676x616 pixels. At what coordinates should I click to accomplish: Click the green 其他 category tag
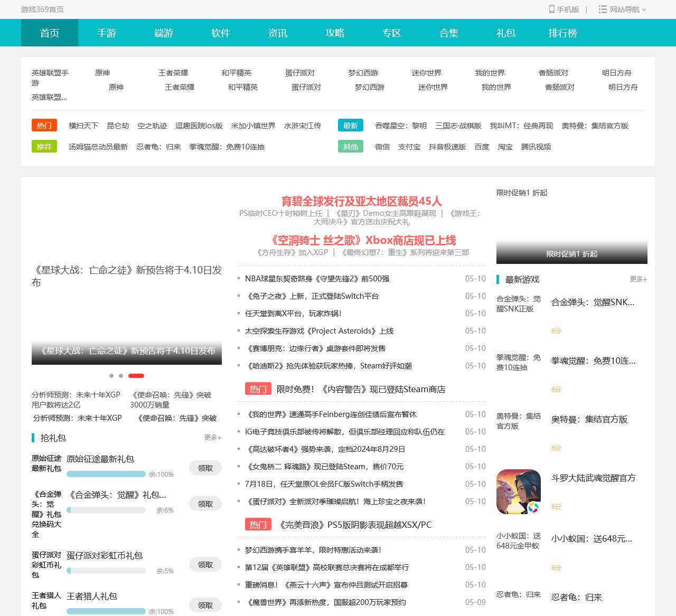351,147
